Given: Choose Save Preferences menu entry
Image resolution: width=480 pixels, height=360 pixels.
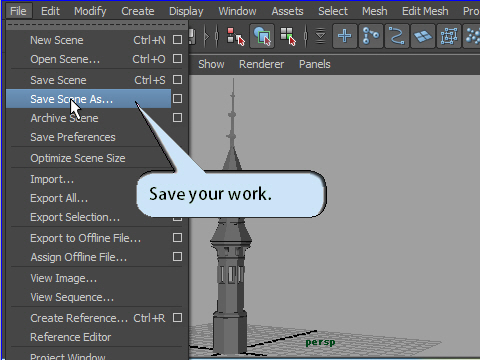Looking at the screenshot, I should pos(89,137).
